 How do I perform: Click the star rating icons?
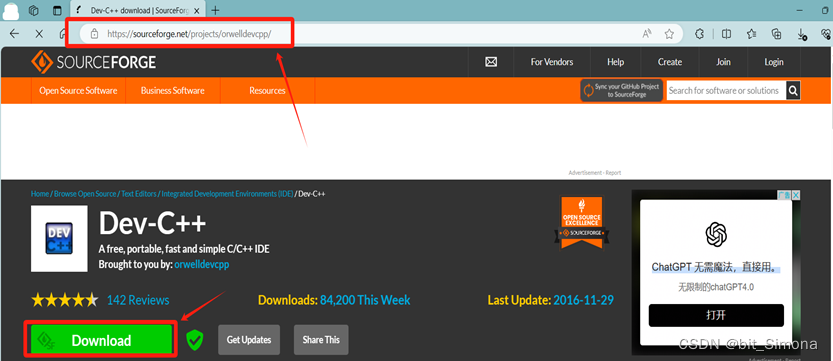[x=64, y=300]
